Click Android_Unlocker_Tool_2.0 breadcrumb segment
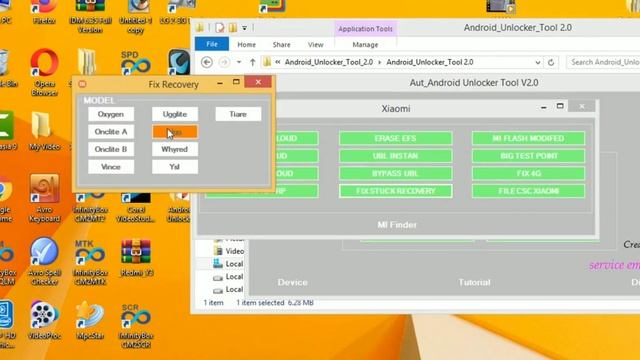The width and height of the screenshot is (640, 360). click(329, 62)
